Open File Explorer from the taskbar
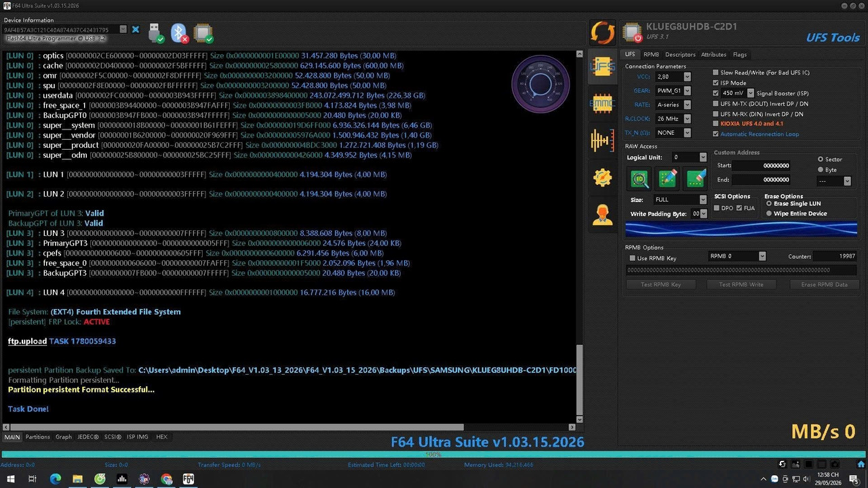Viewport: 868px width, 488px height. pyautogui.click(x=77, y=479)
